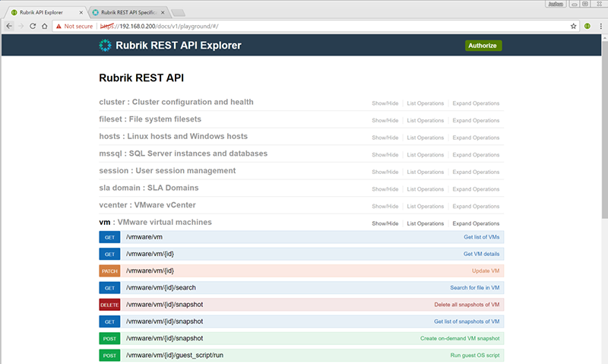This screenshot has height=364, width=608.
Task: Click List Operations for session
Action: [x=425, y=172]
